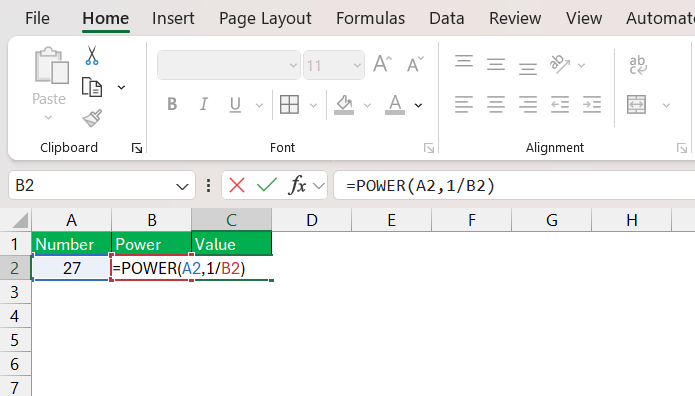Open Insert Function fx button

(x=297, y=185)
